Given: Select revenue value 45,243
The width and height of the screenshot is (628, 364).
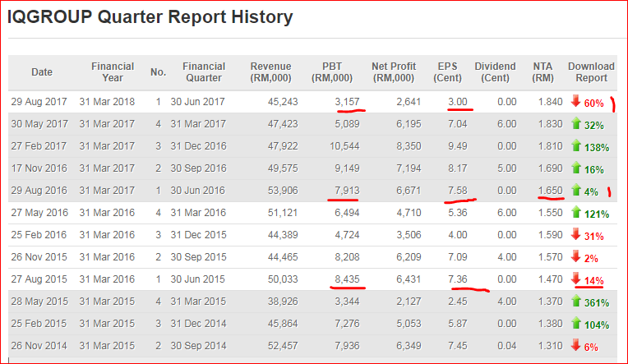Looking at the screenshot, I should [x=283, y=102].
